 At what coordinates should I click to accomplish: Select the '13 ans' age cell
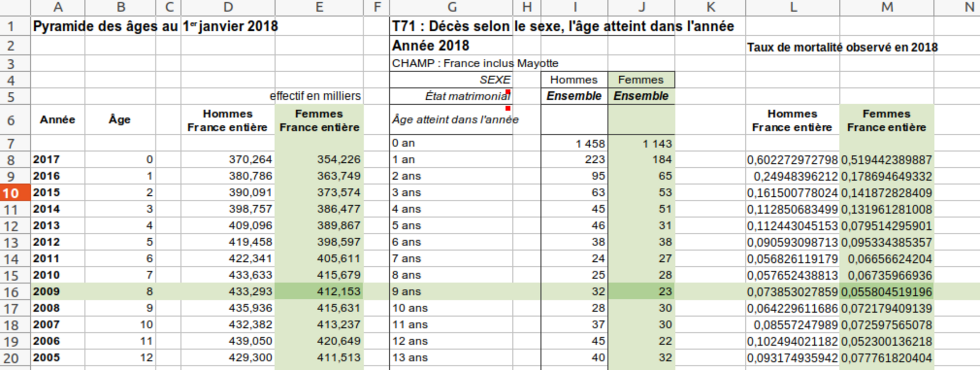point(450,358)
